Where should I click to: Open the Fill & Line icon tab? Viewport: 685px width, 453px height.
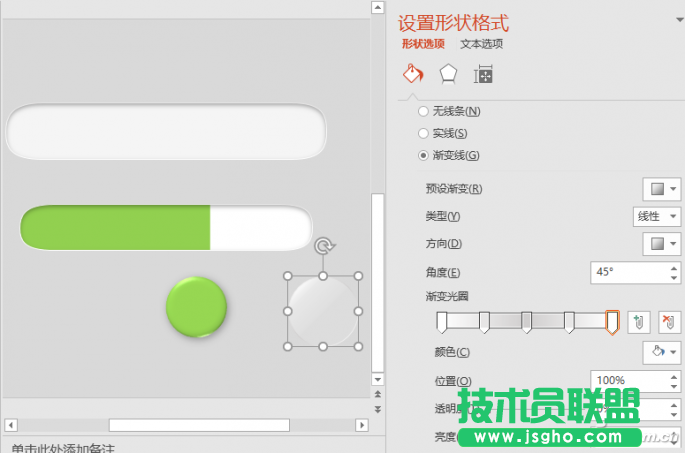tap(412, 75)
